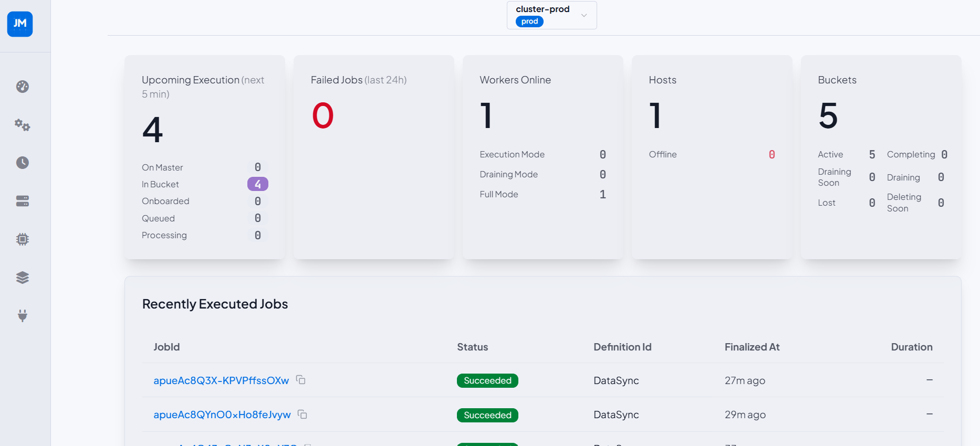The image size is (980, 446).
Task: Click the prod environment badge
Action: point(529,22)
